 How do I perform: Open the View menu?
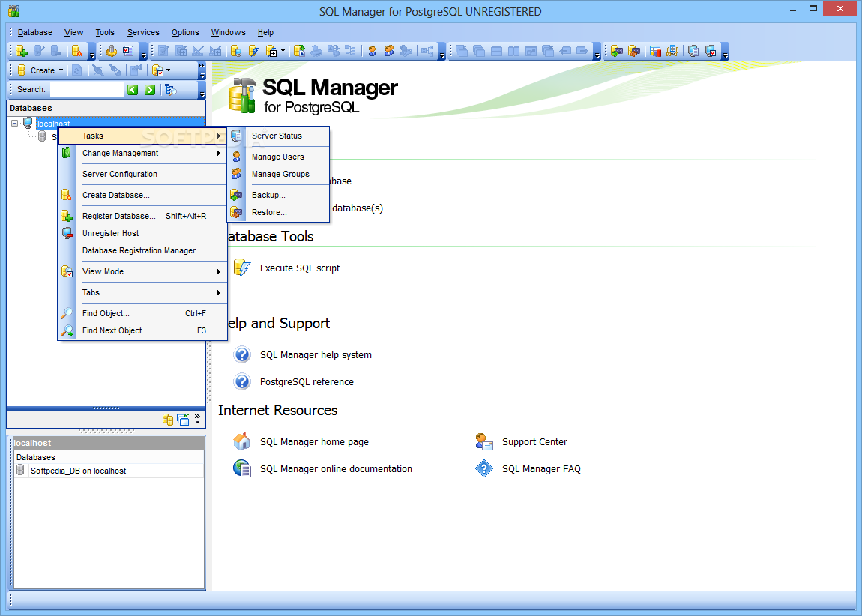click(x=73, y=32)
